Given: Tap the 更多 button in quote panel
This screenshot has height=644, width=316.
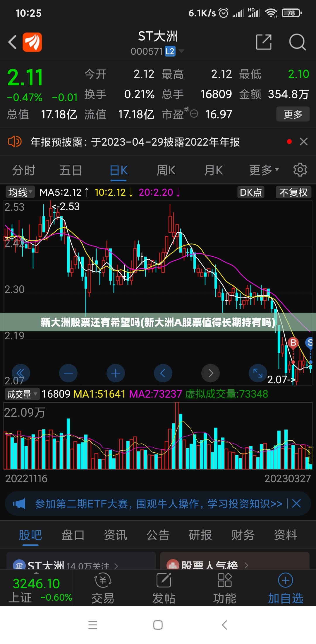Looking at the screenshot, I should click(293, 114).
